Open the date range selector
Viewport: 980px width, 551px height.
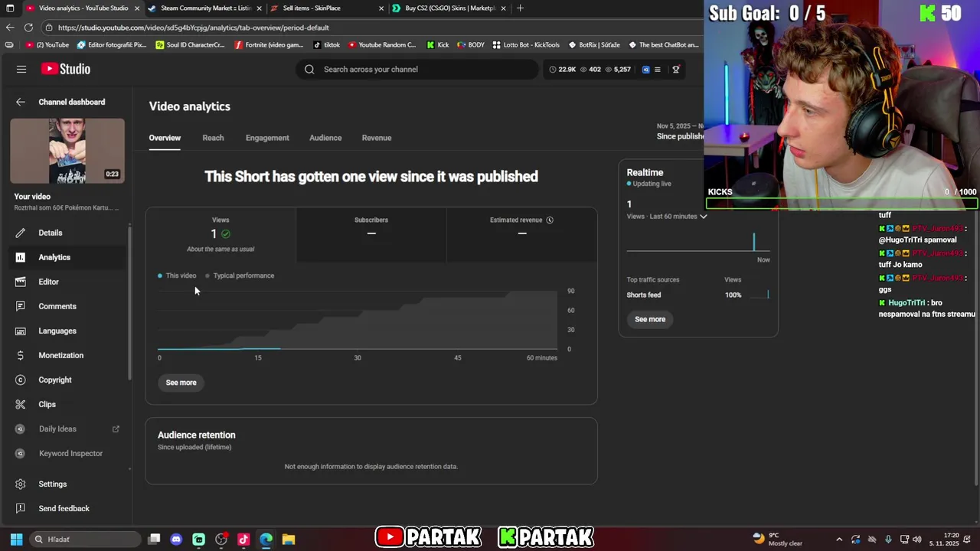(680, 132)
